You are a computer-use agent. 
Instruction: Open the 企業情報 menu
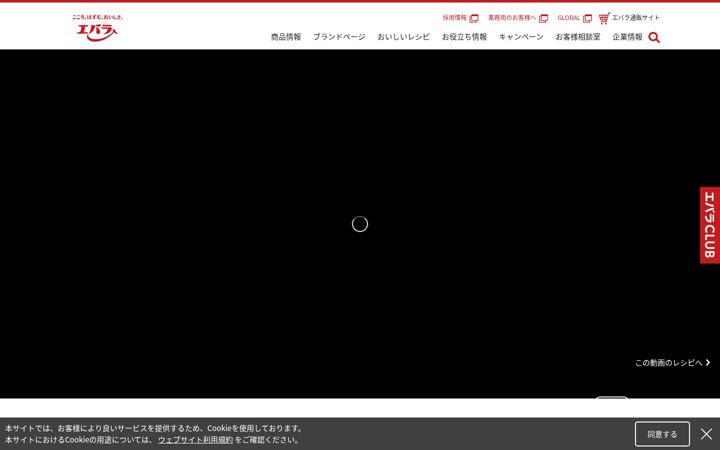click(627, 37)
